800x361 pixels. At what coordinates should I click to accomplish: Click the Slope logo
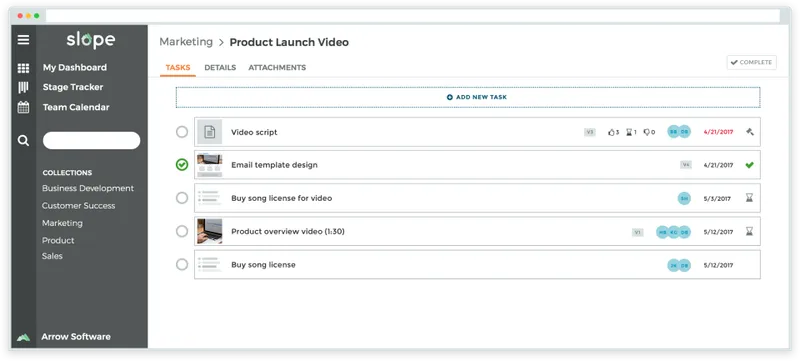point(91,40)
